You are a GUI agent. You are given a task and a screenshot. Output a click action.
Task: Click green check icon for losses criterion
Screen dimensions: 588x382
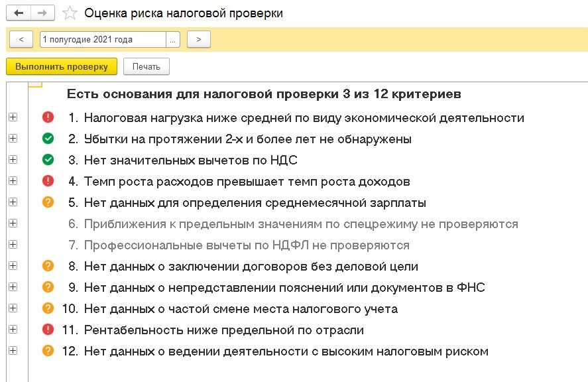(x=48, y=139)
